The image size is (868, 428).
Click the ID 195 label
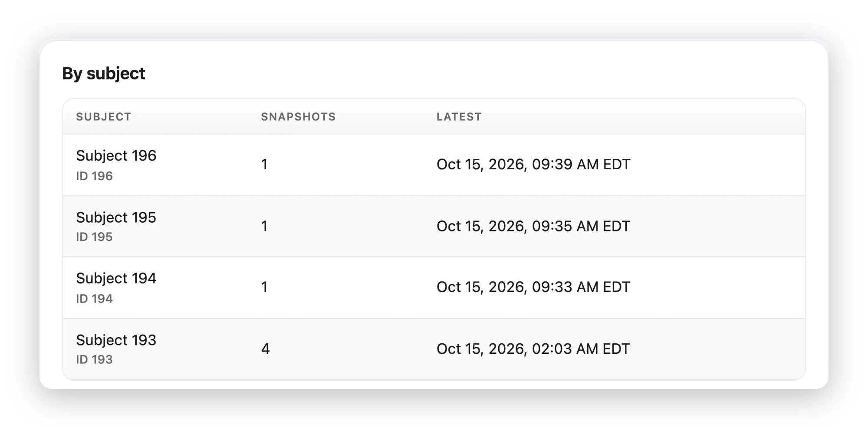click(x=94, y=237)
